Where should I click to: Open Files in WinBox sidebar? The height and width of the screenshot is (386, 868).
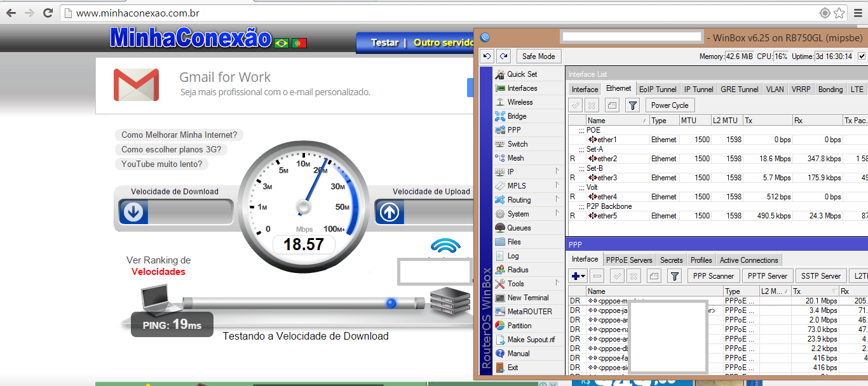(x=514, y=242)
